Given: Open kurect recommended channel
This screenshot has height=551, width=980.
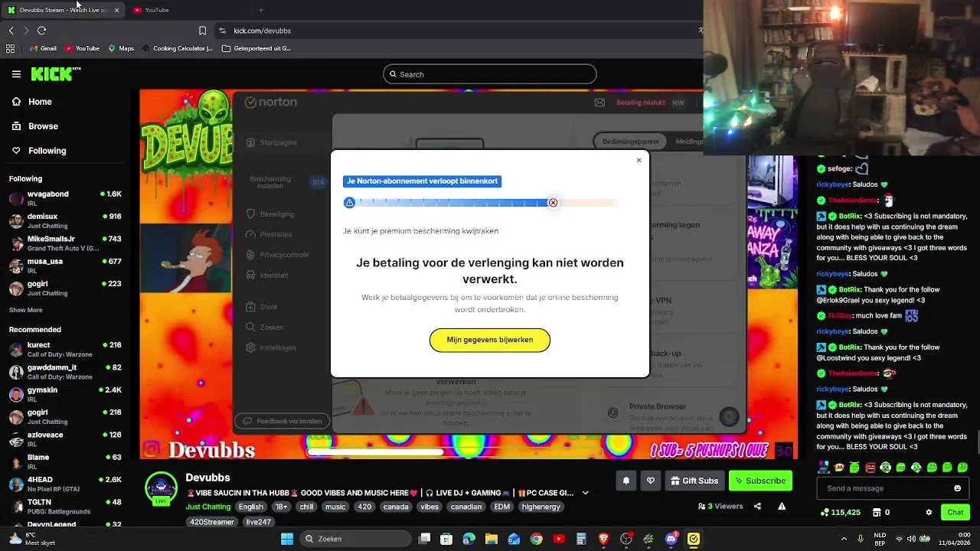Looking at the screenshot, I should [x=65, y=350].
